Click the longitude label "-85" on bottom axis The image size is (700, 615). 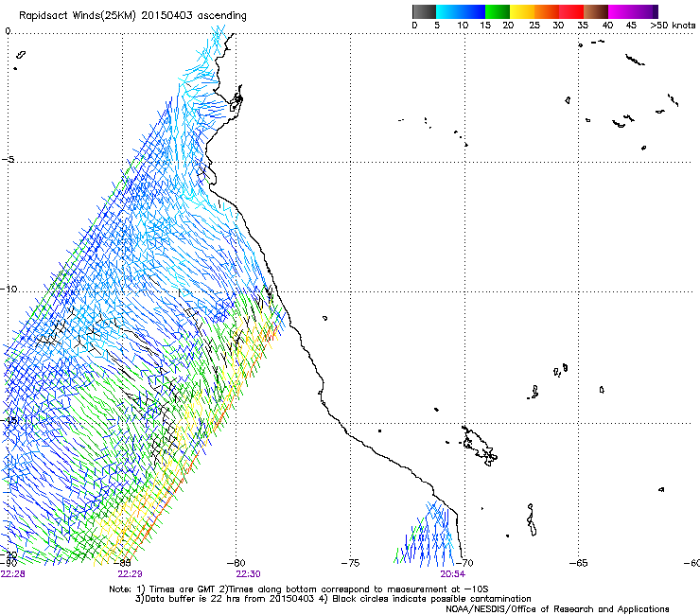pos(122,563)
